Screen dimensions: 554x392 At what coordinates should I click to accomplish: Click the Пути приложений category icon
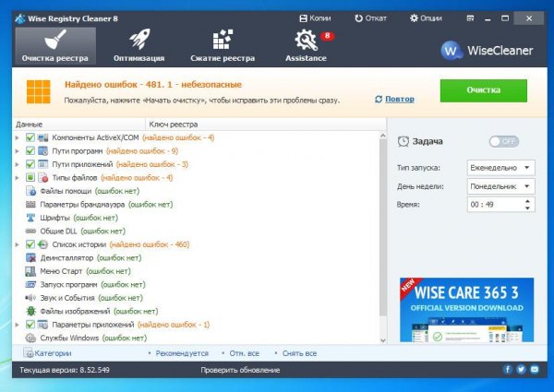point(42,164)
